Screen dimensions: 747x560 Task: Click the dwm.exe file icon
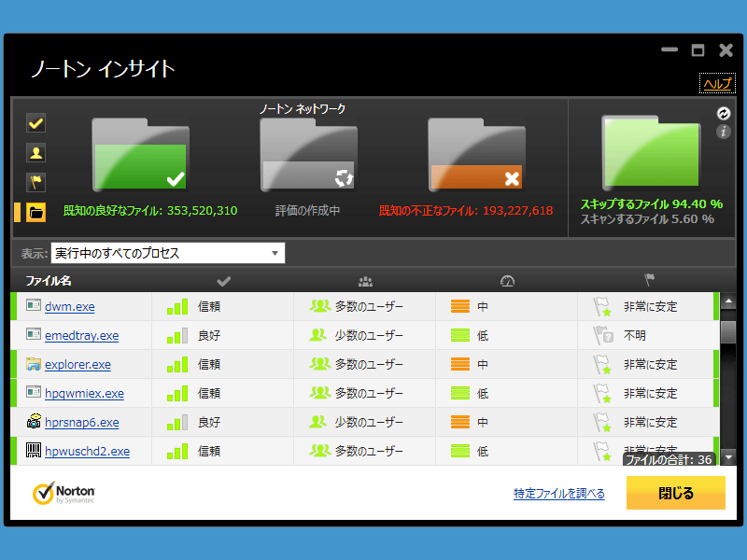pyautogui.click(x=34, y=305)
